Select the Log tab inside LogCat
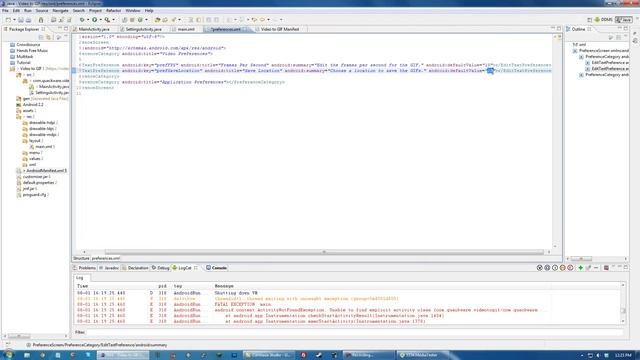The height and width of the screenshot is (360, 640). click(x=80, y=278)
